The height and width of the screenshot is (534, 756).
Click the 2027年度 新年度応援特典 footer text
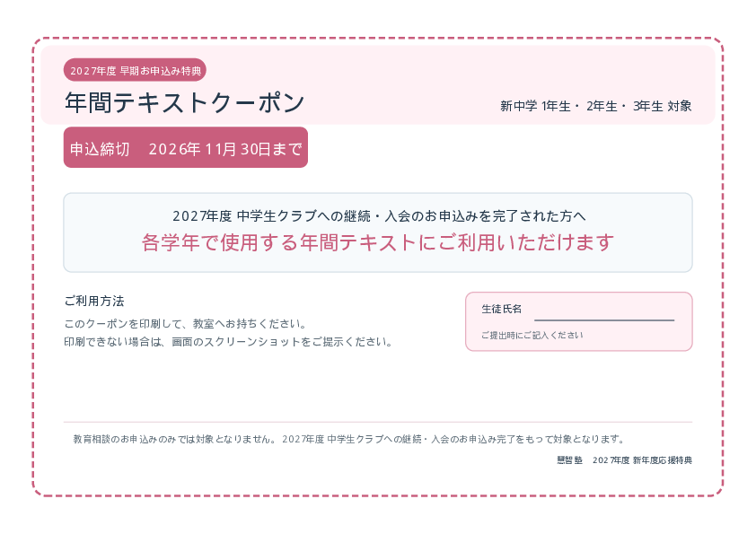coord(642,460)
